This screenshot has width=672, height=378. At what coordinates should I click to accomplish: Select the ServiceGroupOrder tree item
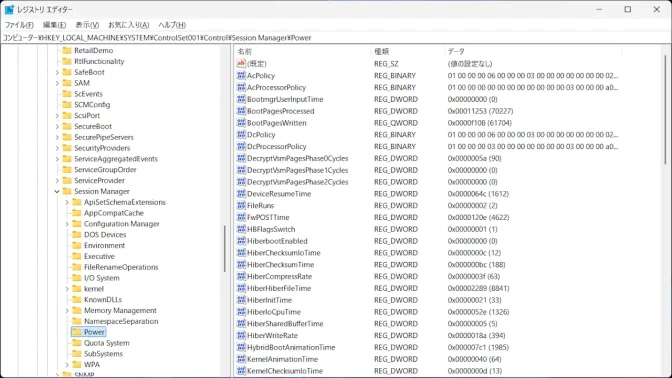pyautogui.click(x=105, y=169)
